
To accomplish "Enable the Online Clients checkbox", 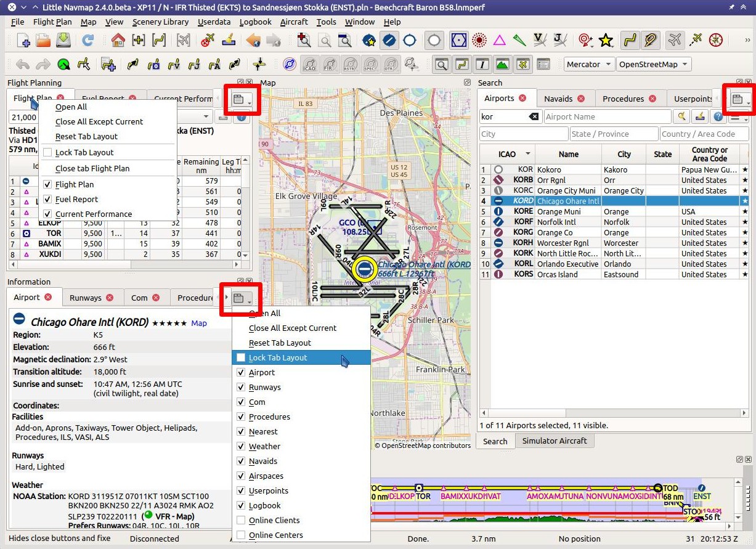I will (241, 520).
